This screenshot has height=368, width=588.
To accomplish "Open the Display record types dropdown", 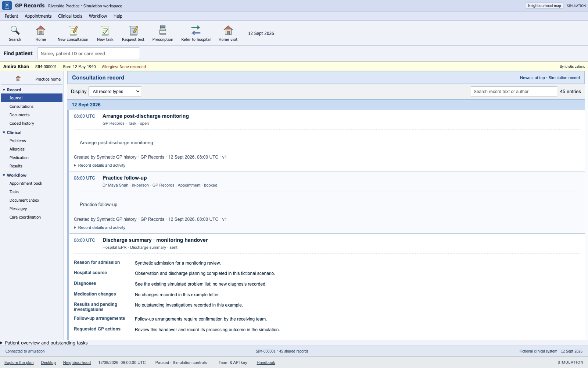I will click(115, 92).
